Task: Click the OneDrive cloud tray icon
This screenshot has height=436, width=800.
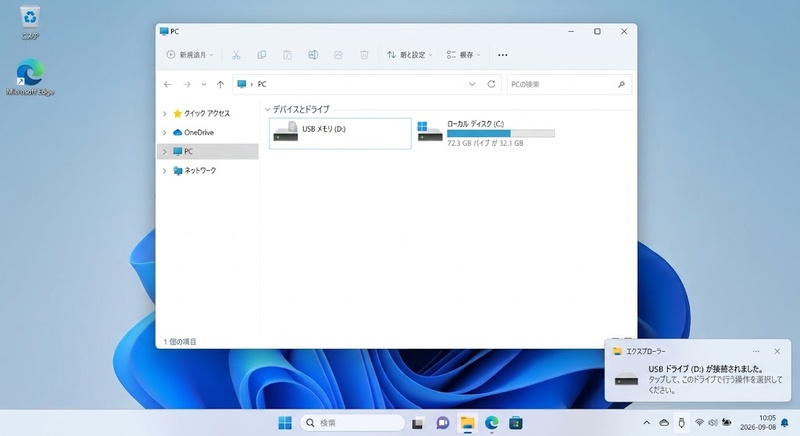Action: point(664,423)
